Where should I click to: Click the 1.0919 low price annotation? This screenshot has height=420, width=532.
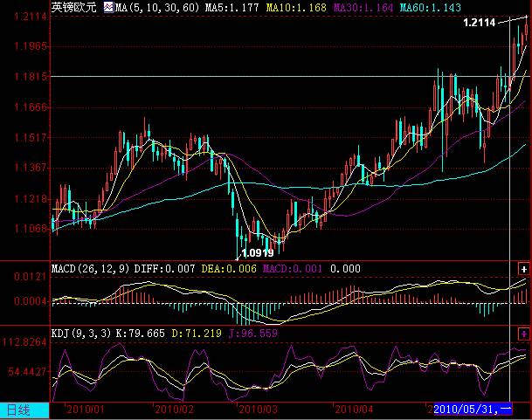pyautogui.click(x=258, y=252)
